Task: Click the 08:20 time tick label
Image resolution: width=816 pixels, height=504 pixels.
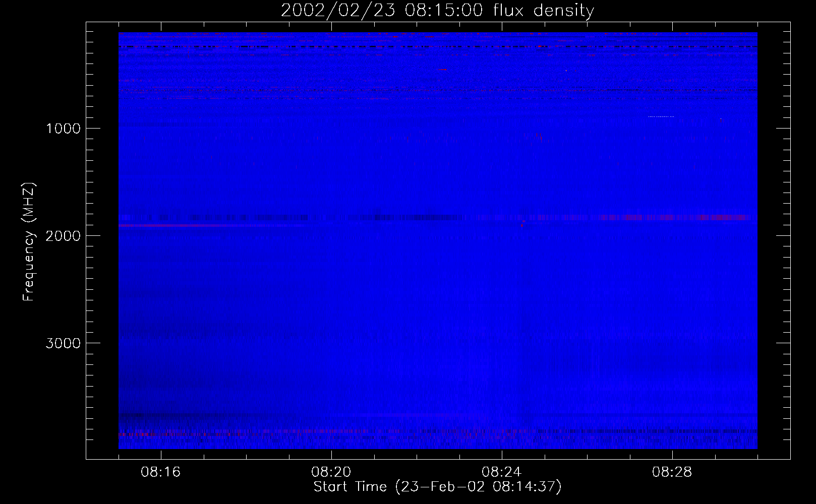Action: point(331,472)
